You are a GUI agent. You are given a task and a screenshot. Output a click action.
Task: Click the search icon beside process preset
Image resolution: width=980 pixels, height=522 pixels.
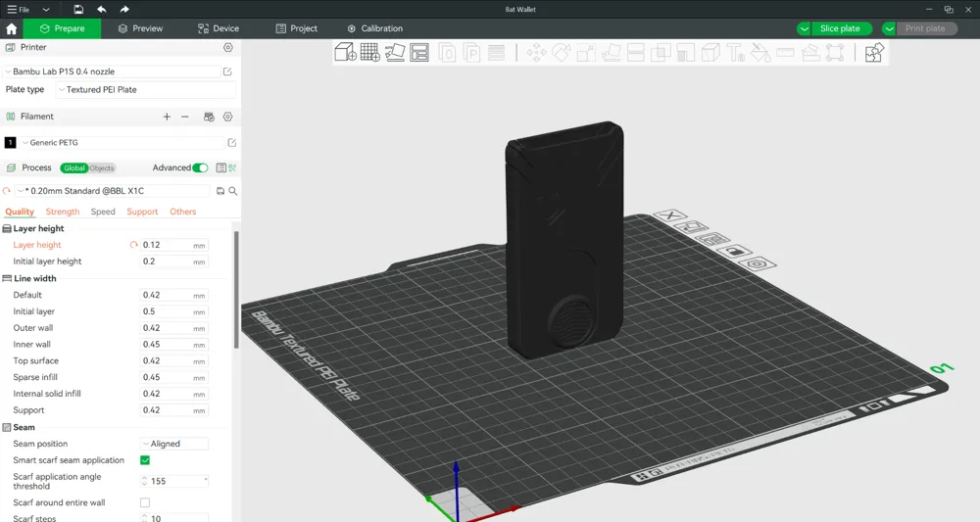[x=233, y=191]
